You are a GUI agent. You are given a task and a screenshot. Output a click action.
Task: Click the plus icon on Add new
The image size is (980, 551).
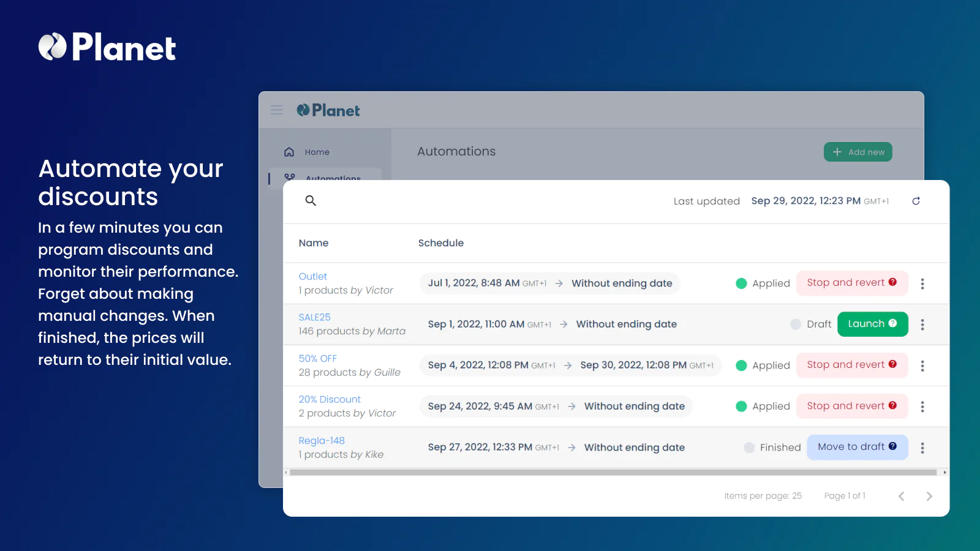coord(837,151)
